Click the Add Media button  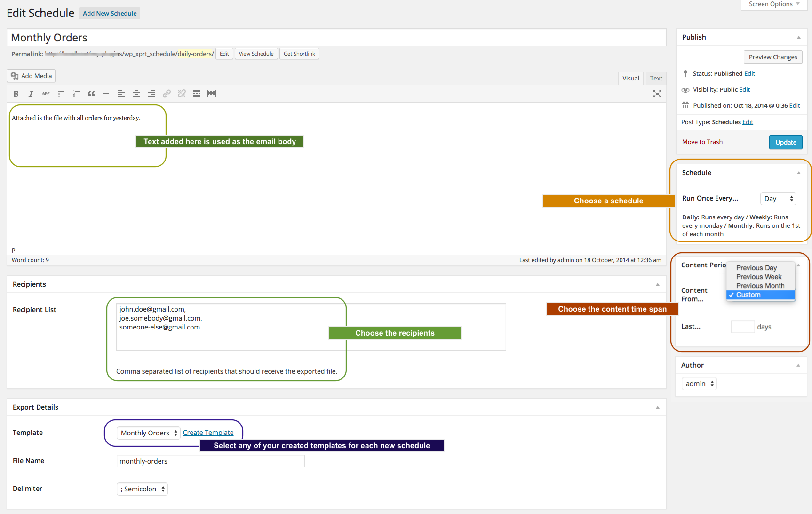(x=31, y=76)
